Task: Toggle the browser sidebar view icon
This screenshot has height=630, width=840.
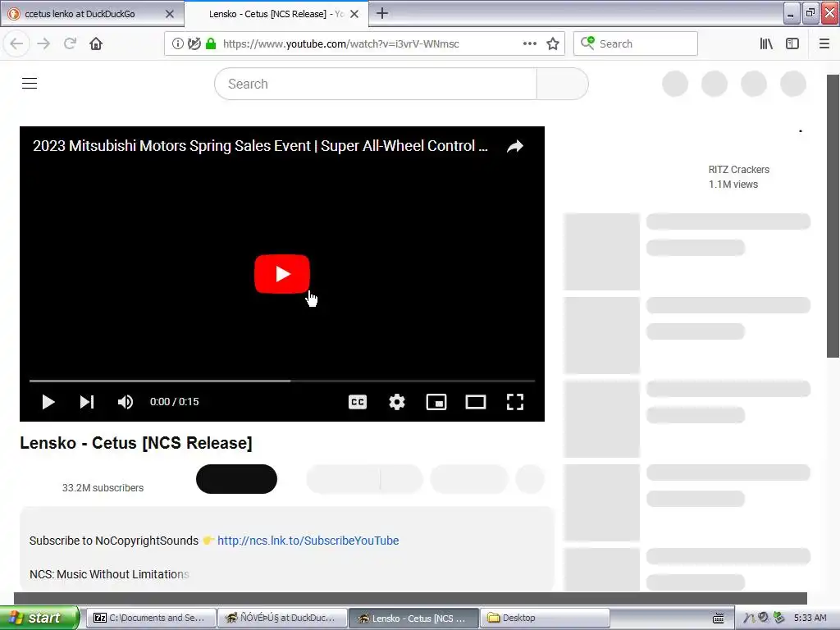Action: point(792,44)
